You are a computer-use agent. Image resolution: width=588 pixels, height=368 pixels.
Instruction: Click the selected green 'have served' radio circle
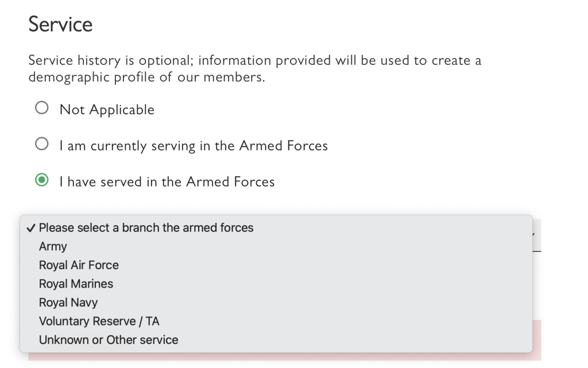pyautogui.click(x=41, y=181)
